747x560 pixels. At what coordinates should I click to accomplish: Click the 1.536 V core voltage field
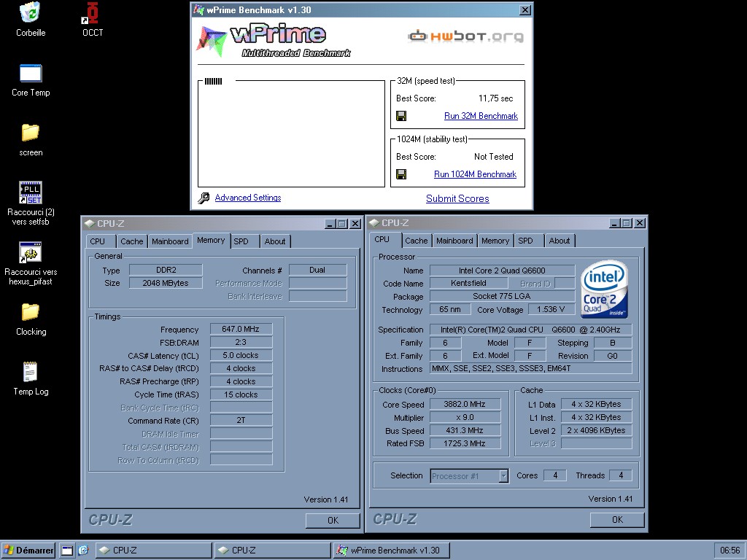pos(551,309)
